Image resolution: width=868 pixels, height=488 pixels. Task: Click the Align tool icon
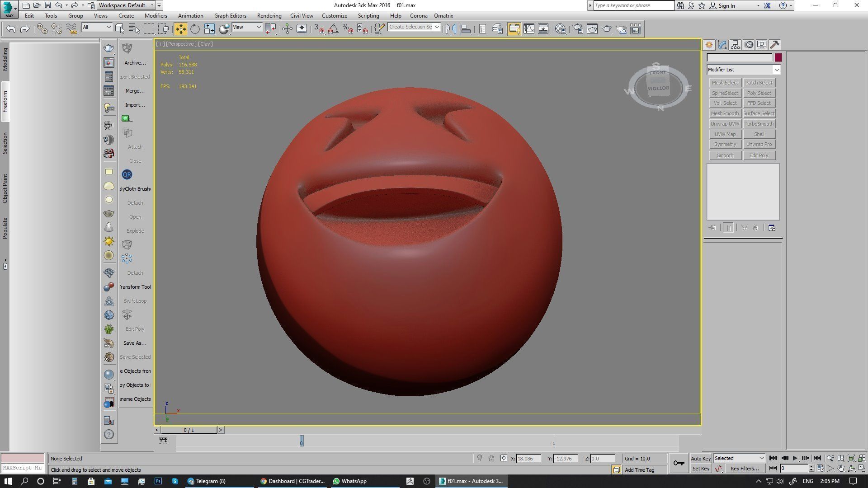[x=465, y=29]
